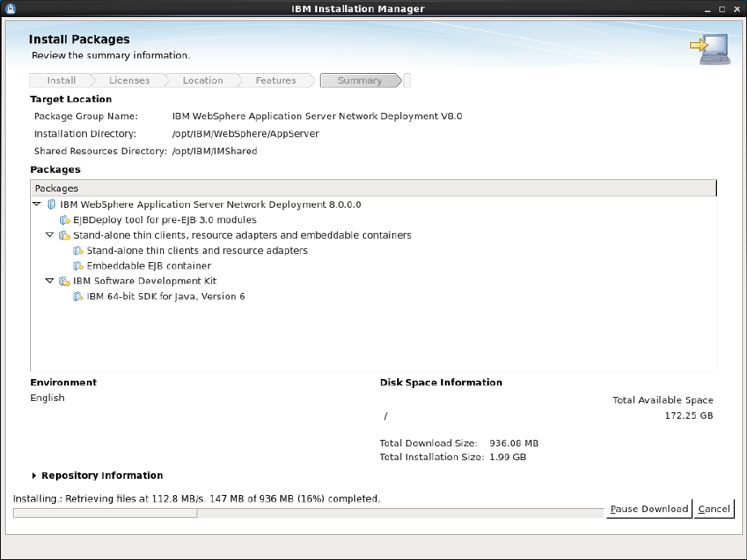
Task: Click the Installing retrieving files status message
Action: pos(196,498)
